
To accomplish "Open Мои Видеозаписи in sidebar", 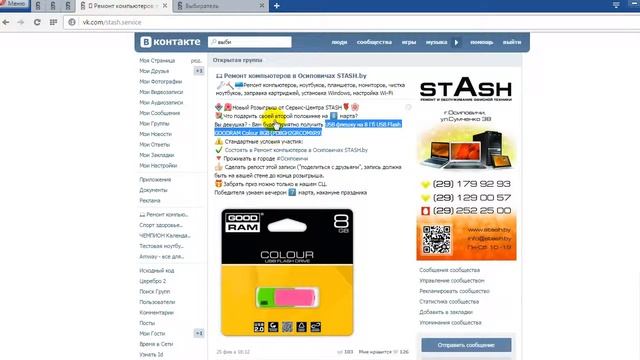I will pyautogui.click(x=161, y=92).
